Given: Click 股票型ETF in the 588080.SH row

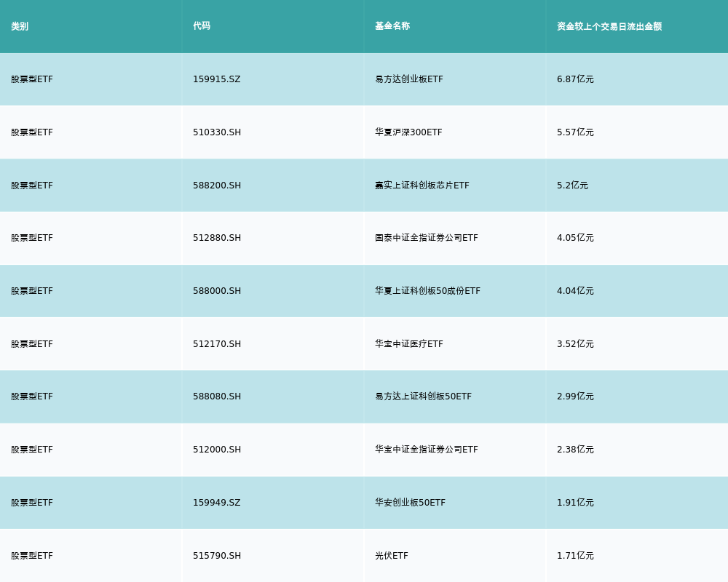Looking at the screenshot, I should tap(32, 396).
